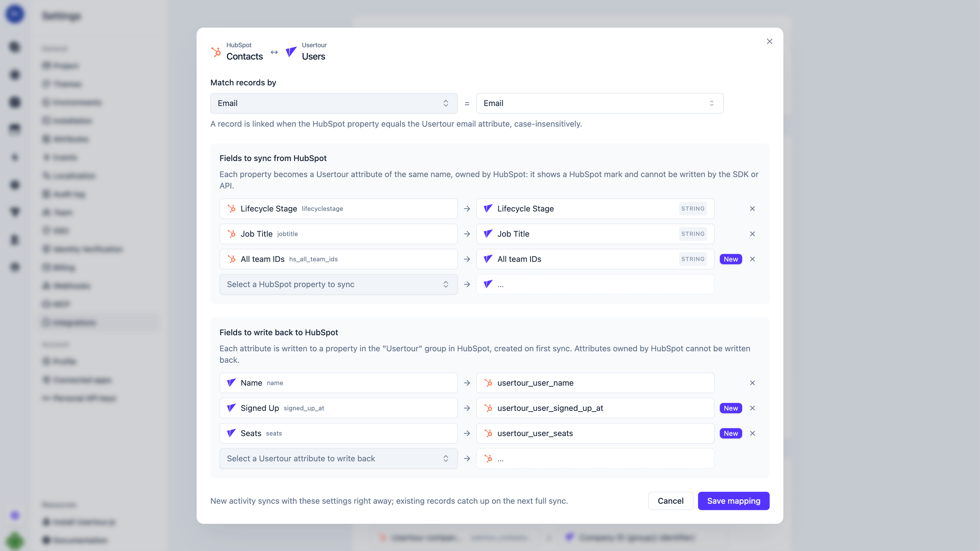
Task: Click the HubSpot logo beside Contacts
Action: (216, 52)
